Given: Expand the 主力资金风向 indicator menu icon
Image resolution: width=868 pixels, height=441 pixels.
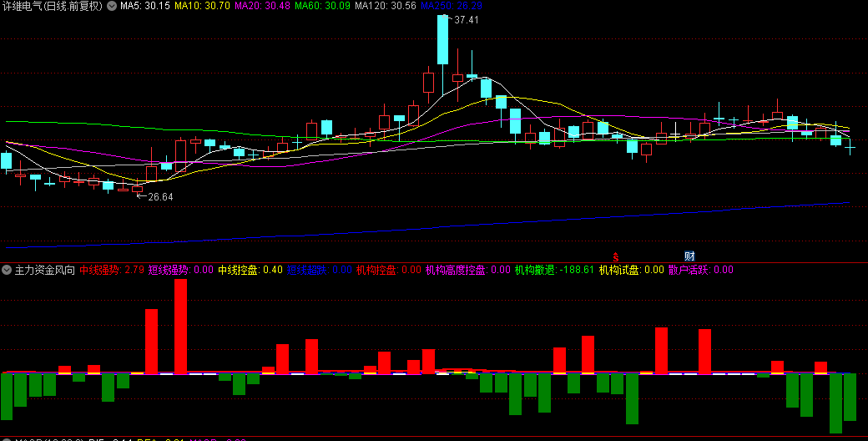Looking at the screenshot, I should (x=7, y=271).
